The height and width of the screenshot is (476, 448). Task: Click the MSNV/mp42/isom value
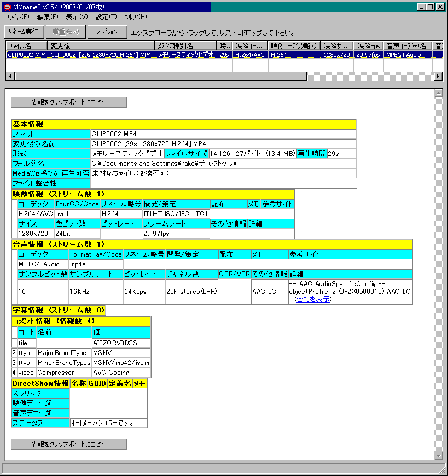121,363
